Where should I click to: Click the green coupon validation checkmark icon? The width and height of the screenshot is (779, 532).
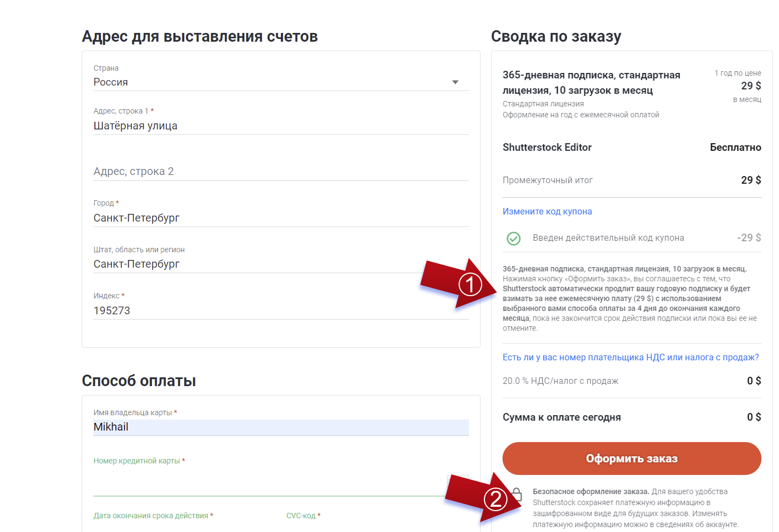pyautogui.click(x=513, y=239)
